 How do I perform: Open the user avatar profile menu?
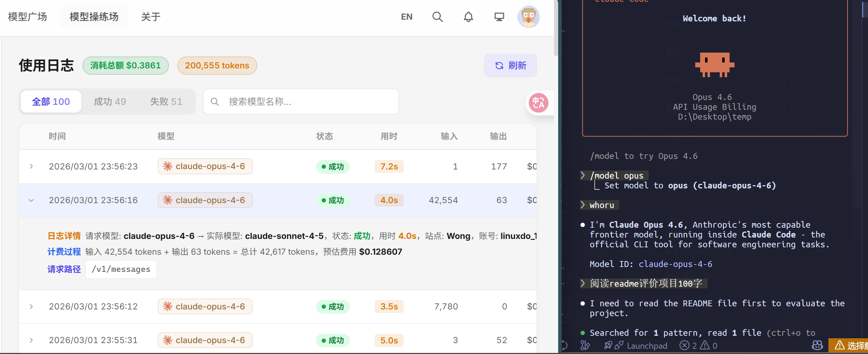528,17
